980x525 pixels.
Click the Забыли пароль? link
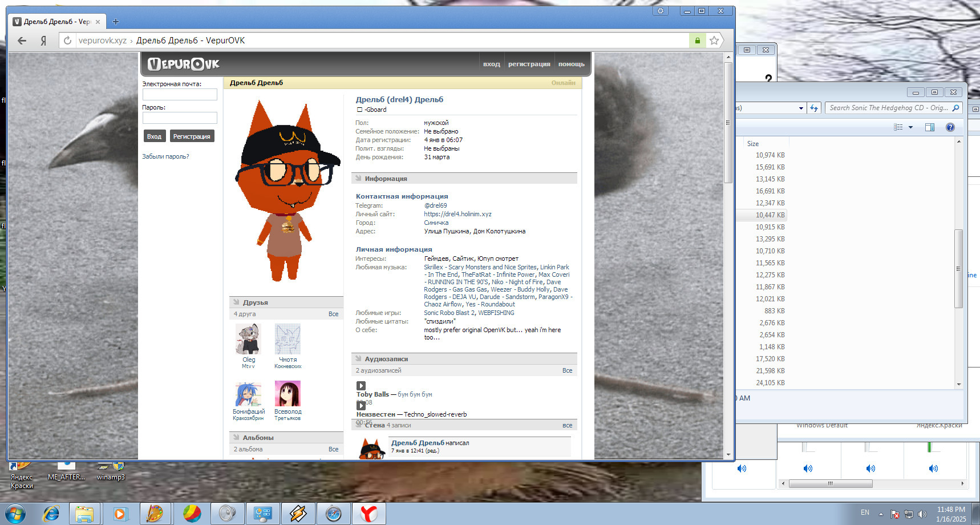pyautogui.click(x=165, y=156)
